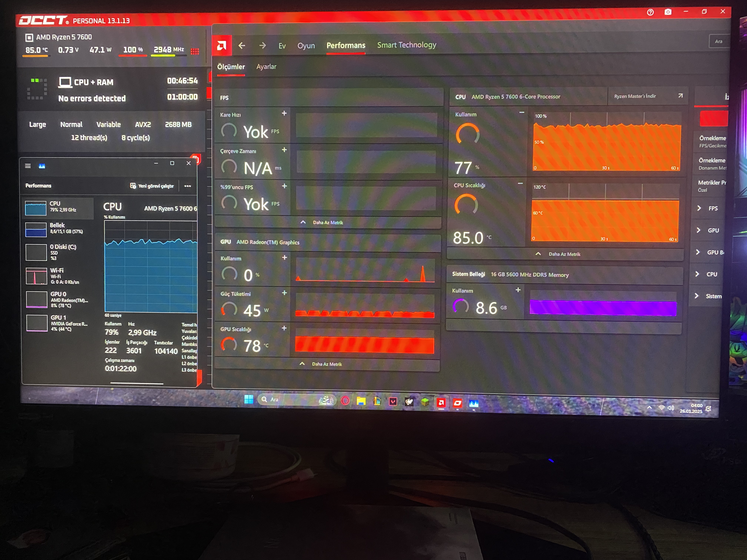Open Task Manager hamburger menu icon
The image size is (747, 560).
point(28,166)
